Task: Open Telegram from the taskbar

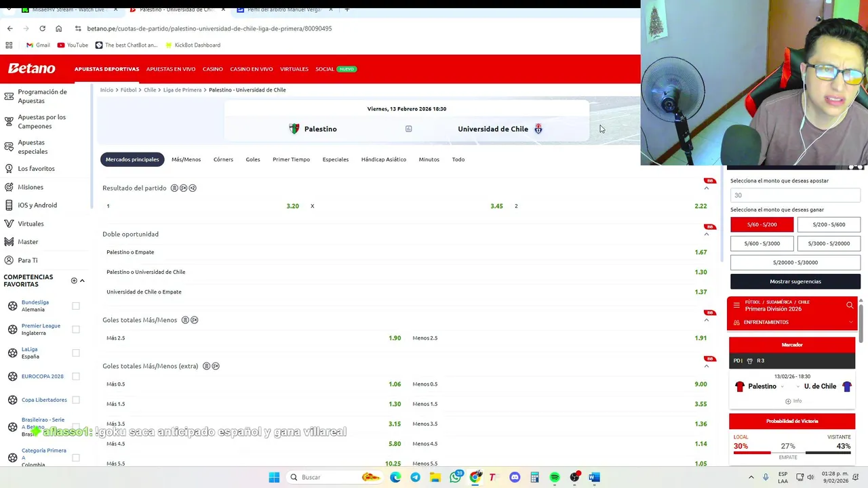Action: click(415, 477)
